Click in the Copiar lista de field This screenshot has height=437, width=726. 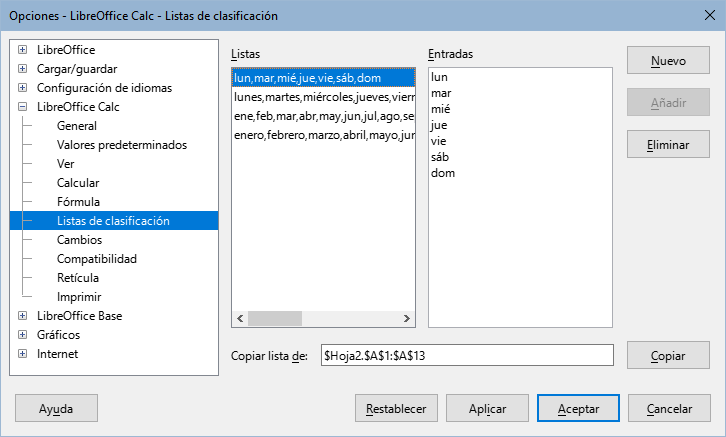tap(465, 355)
